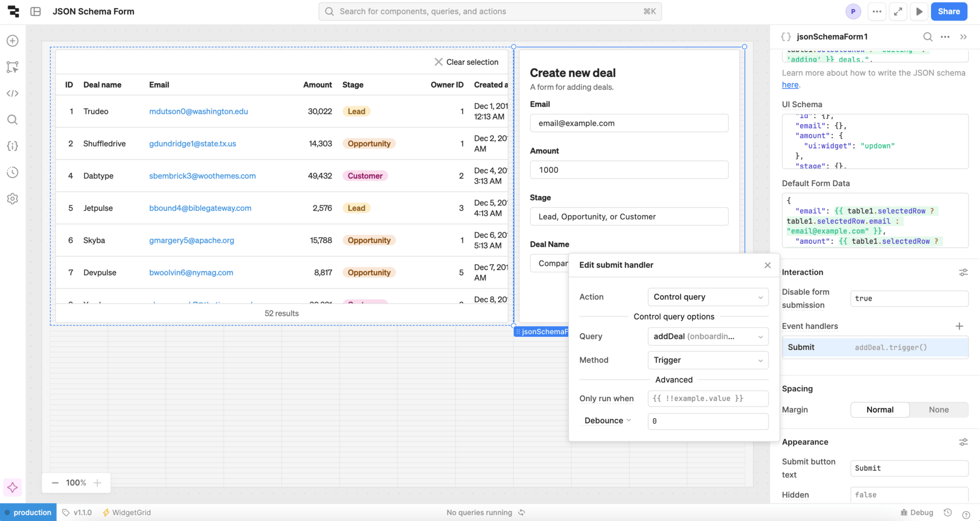Click the Stage form input
The width and height of the screenshot is (980, 521).
click(629, 217)
